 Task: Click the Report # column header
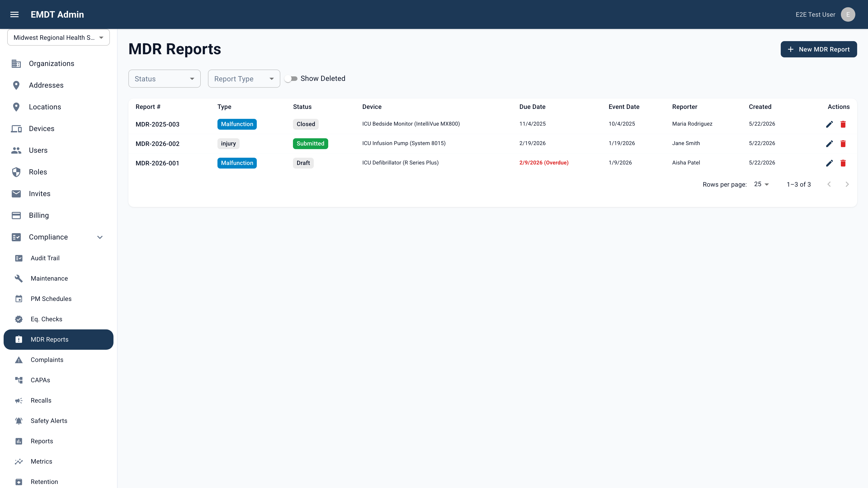(x=148, y=107)
